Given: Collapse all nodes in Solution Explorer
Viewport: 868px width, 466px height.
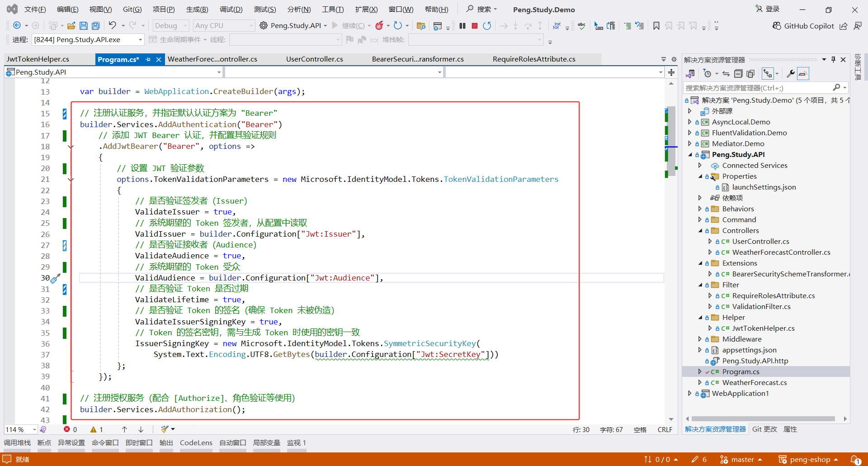Looking at the screenshot, I should point(738,74).
